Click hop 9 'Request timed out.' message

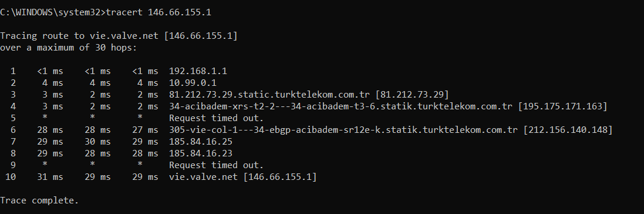tap(217, 165)
